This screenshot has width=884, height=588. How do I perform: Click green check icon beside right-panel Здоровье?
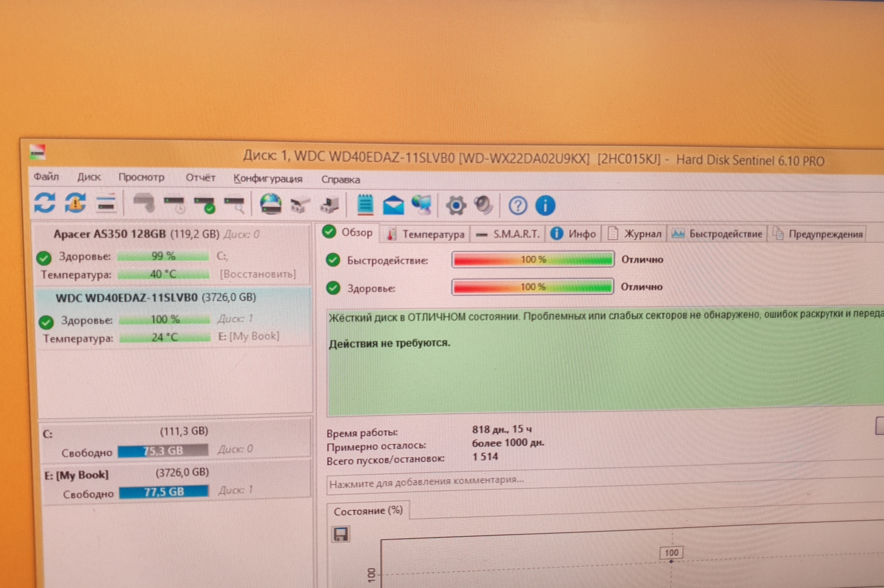pos(333,287)
